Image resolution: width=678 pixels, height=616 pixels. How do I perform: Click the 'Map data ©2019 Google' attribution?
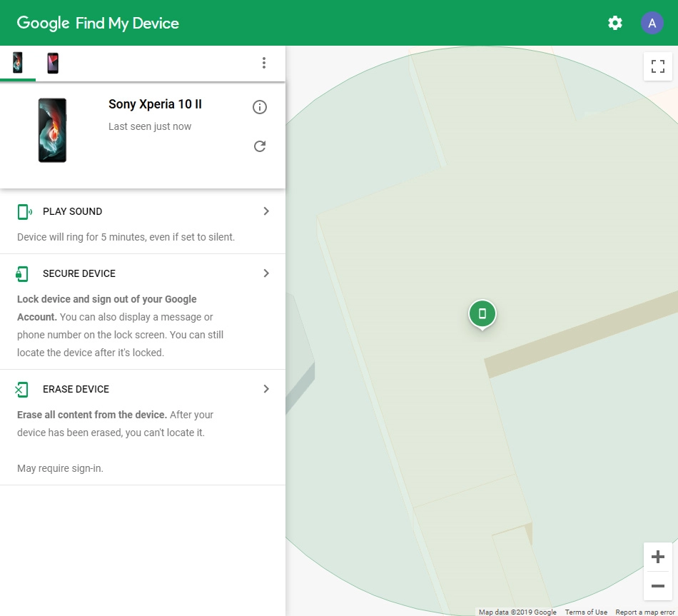coord(517,612)
